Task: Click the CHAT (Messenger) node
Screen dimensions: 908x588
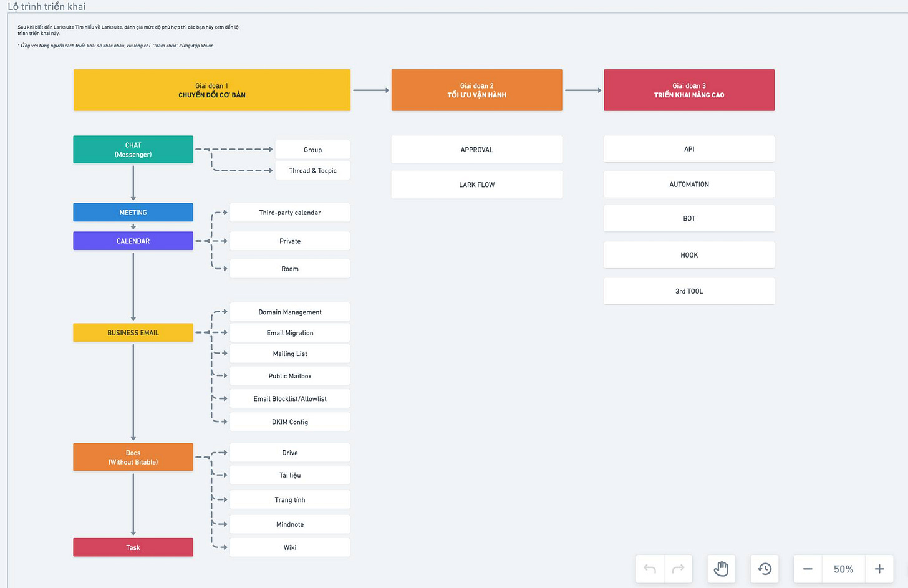Action: [x=133, y=150]
